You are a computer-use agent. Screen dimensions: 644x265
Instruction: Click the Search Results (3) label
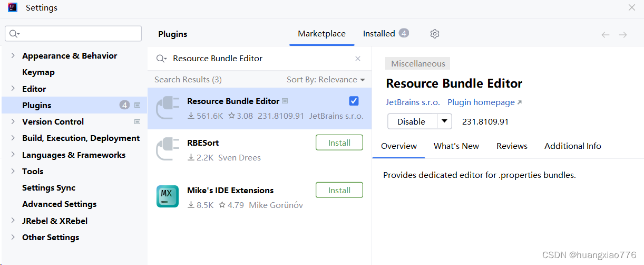coord(188,80)
